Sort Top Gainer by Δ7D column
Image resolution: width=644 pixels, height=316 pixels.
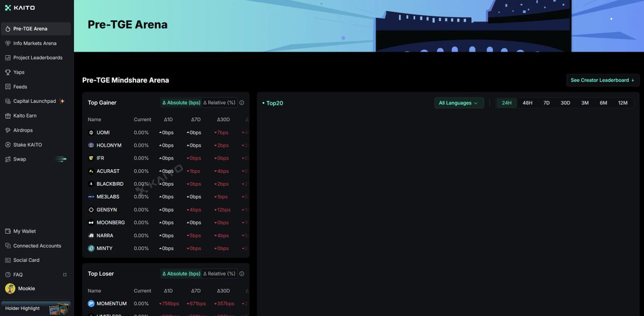click(x=195, y=120)
